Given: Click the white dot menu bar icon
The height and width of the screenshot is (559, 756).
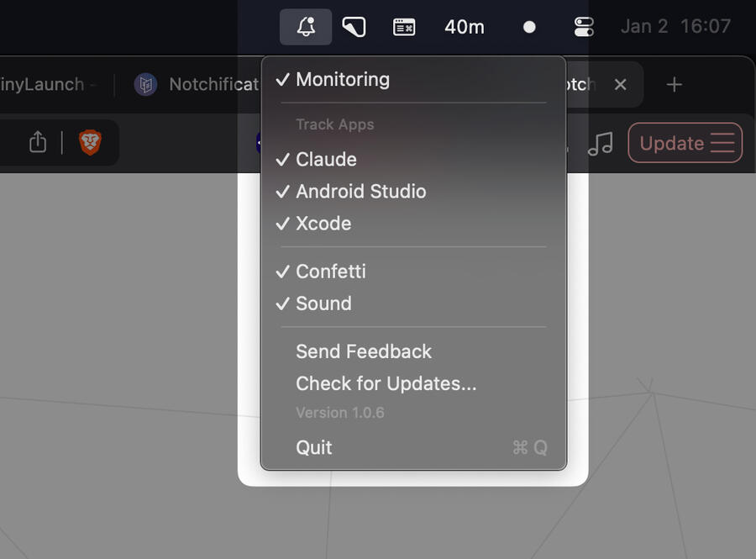Looking at the screenshot, I should click(x=529, y=27).
